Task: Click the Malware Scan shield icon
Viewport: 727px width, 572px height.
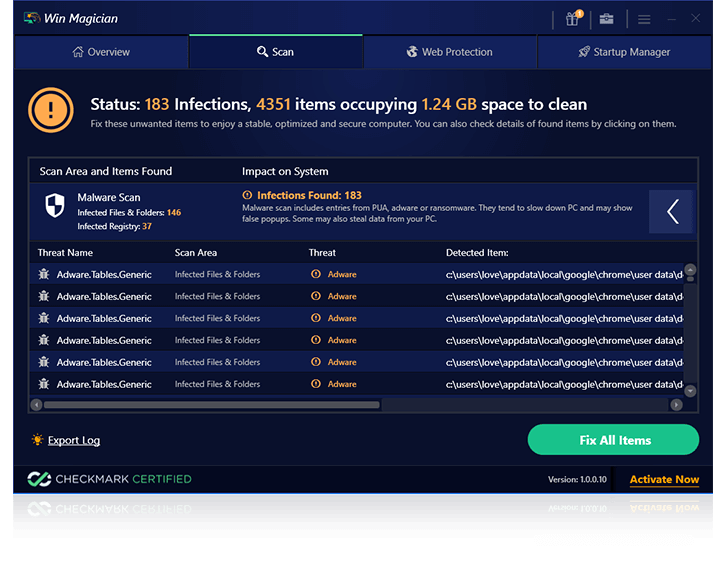Action: pyautogui.click(x=54, y=205)
